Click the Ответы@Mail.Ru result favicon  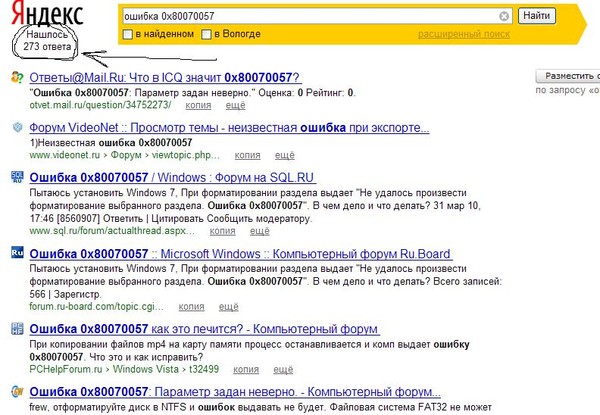[17, 77]
